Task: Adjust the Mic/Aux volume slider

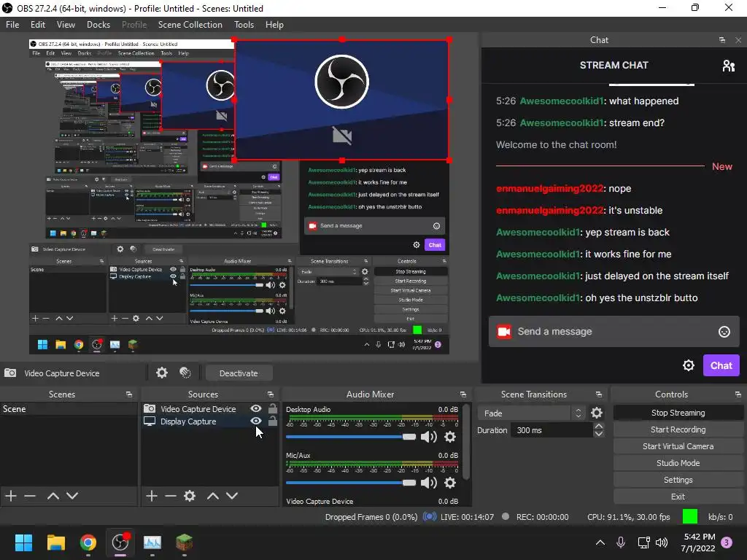Action: (x=351, y=483)
